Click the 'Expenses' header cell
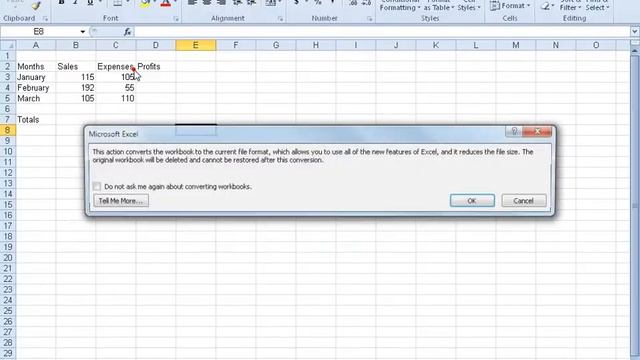The width and height of the screenshot is (640, 360). click(x=116, y=67)
